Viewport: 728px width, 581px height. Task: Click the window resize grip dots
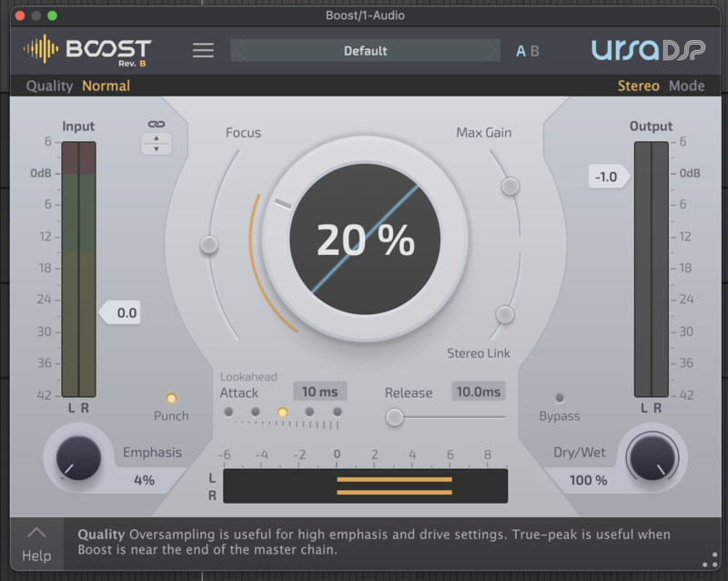click(x=710, y=560)
